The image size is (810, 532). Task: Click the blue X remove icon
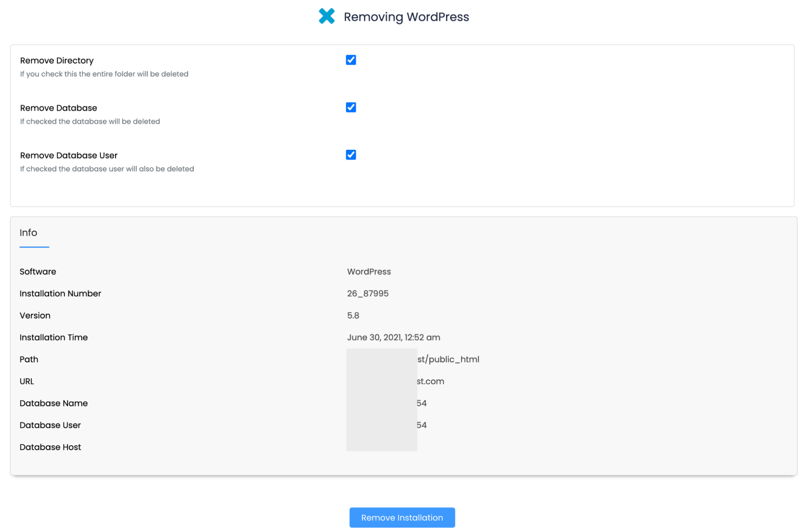[326, 16]
